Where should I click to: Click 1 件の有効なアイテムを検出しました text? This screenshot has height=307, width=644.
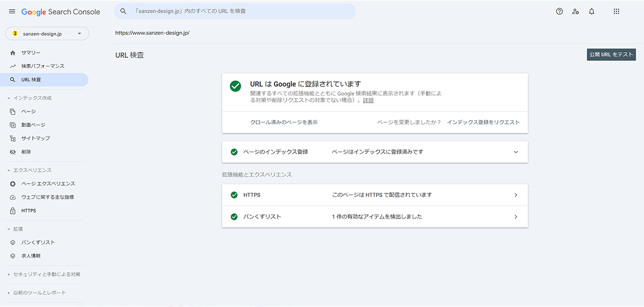point(377,216)
